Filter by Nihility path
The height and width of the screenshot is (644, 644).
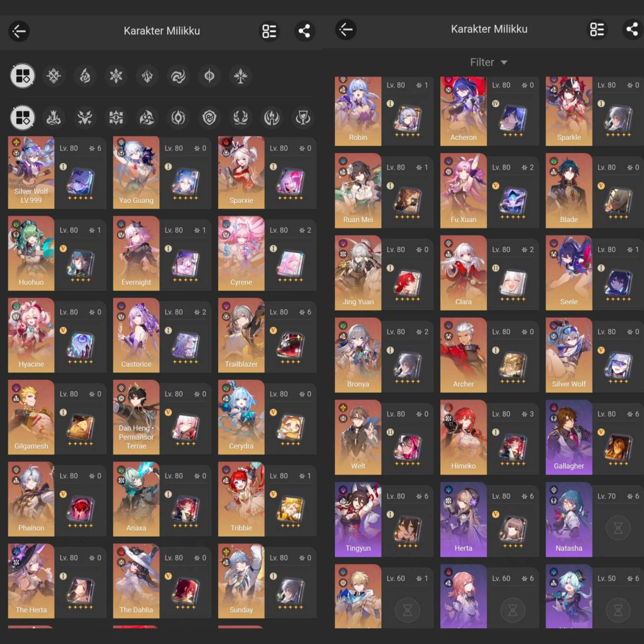[x=178, y=118]
